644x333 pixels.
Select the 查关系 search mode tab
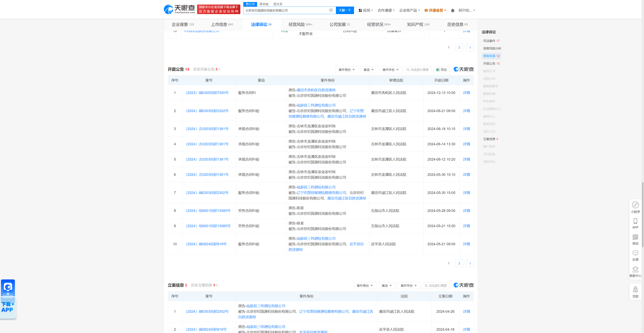[278, 4]
